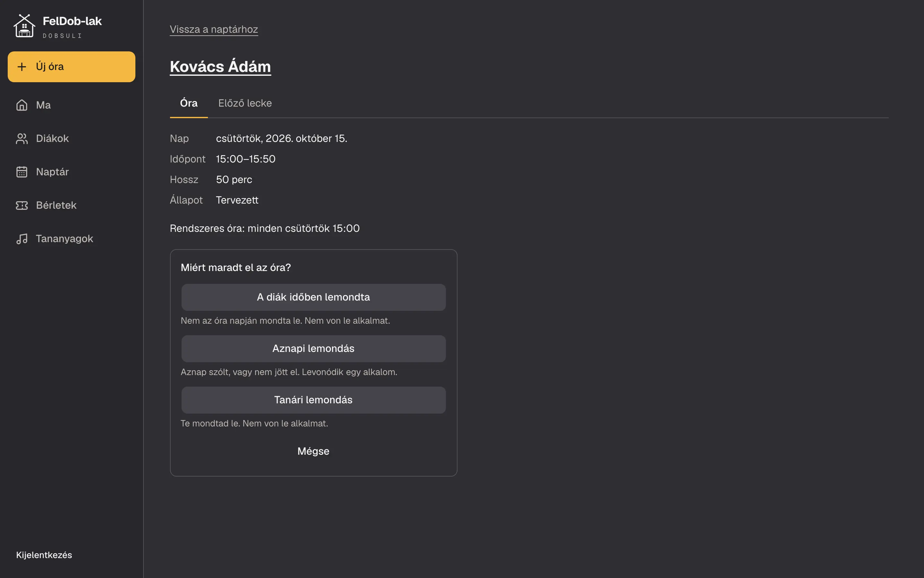Open the Naptár view
The height and width of the screenshot is (578, 924).
[72, 172]
